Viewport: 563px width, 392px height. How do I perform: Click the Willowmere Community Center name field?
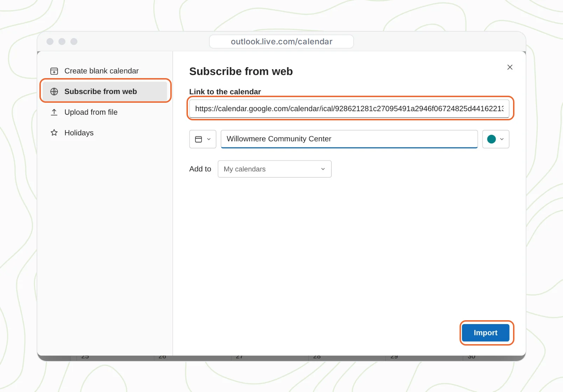(349, 139)
